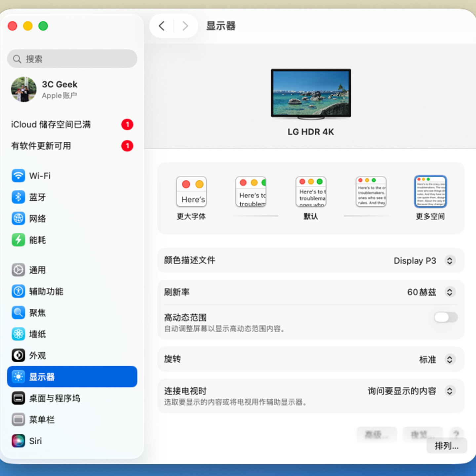This screenshot has width=476, height=476.
Task: Select the Menu Bar (菜单栏) icon
Action: pos(18,419)
